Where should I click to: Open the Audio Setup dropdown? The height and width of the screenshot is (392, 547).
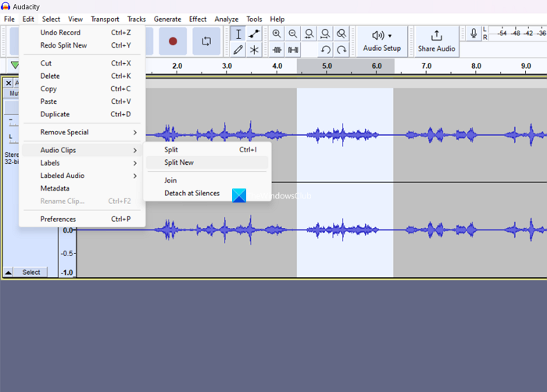click(x=381, y=41)
